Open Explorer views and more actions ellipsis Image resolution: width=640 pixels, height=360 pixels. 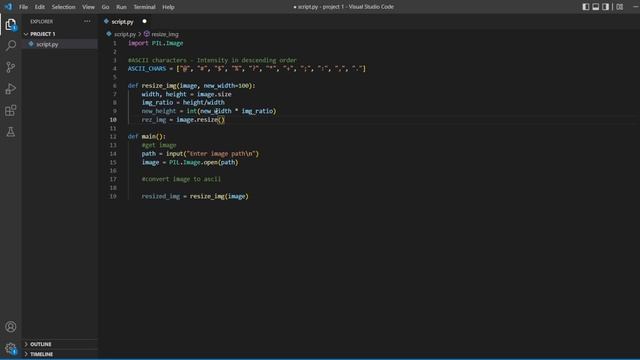(87, 21)
